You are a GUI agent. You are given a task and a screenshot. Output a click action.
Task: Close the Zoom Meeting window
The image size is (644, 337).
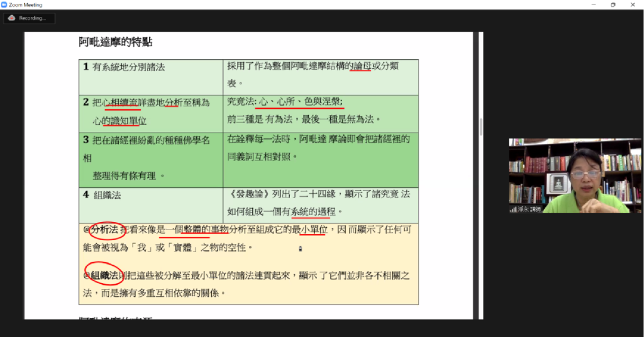pos(633,4)
